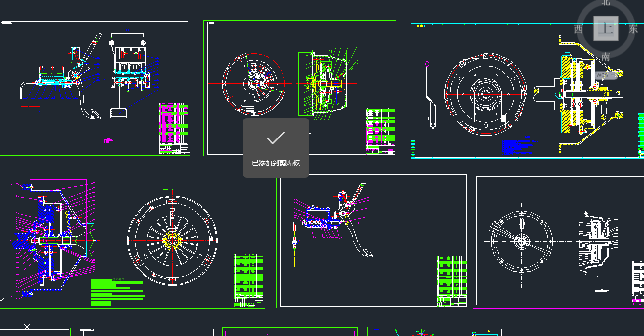This screenshot has width=644, height=336.
Task: Rotate view to north via 北 label
Action: 606,2
